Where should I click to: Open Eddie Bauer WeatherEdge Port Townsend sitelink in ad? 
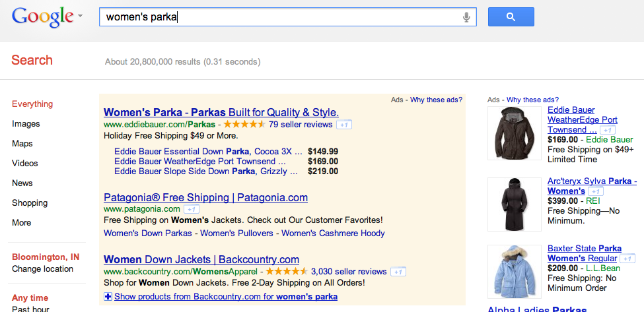[200, 161]
